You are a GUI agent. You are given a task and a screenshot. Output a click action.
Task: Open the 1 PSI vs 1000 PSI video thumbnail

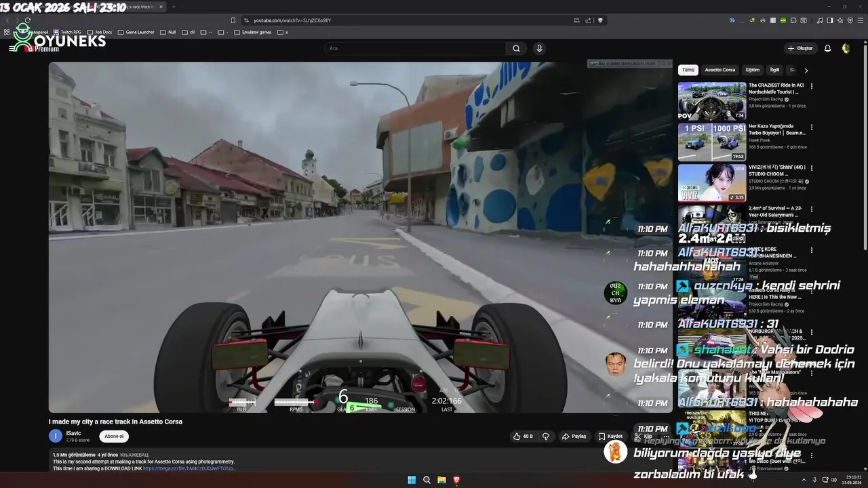(712, 142)
